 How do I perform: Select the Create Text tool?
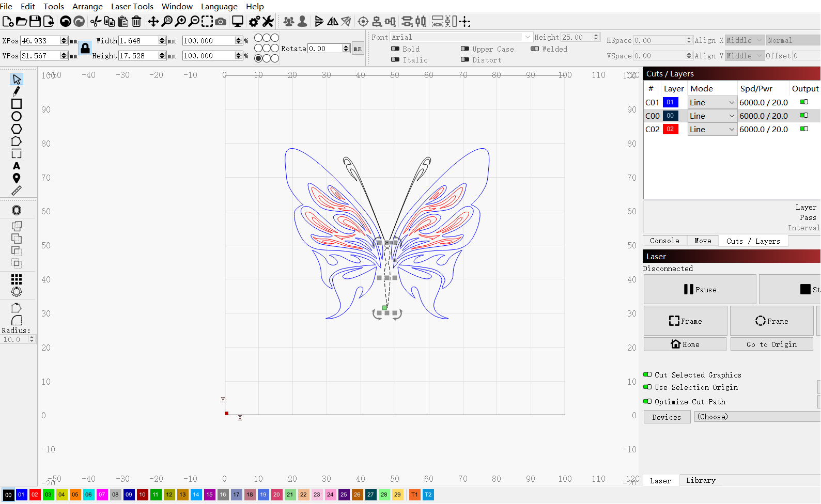17,166
